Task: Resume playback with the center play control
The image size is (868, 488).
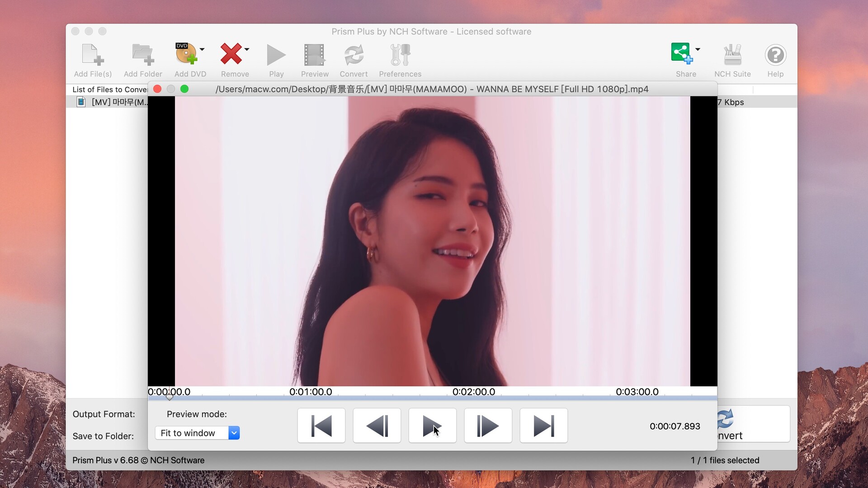Action: click(x=432, y=425)
